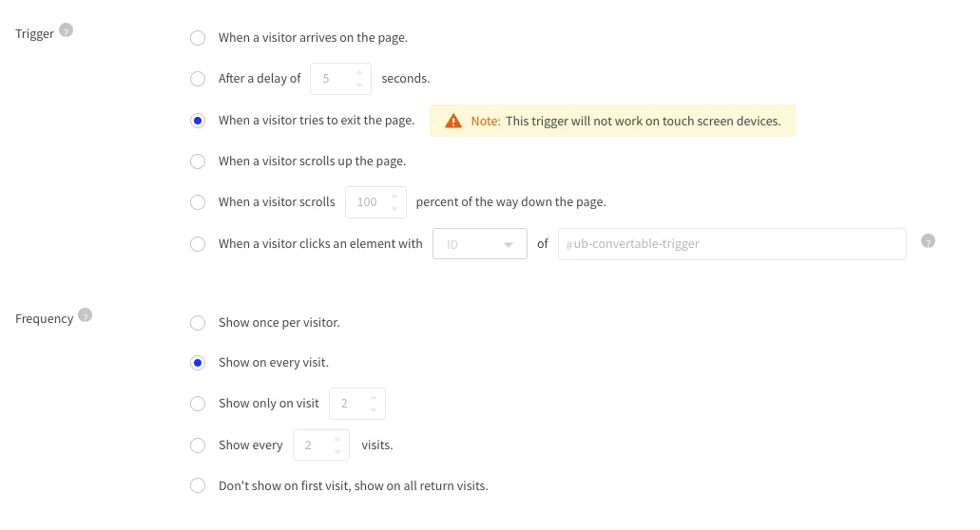Viewport: 980px width, 530px height.
Task: Select 'When a visitor clicks an element' radio
Action: pos(198,244)
